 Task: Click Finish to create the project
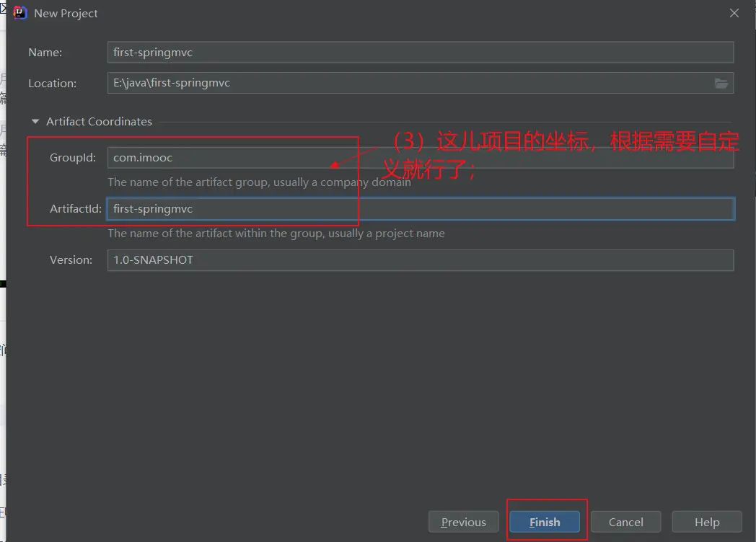(545, 522)
